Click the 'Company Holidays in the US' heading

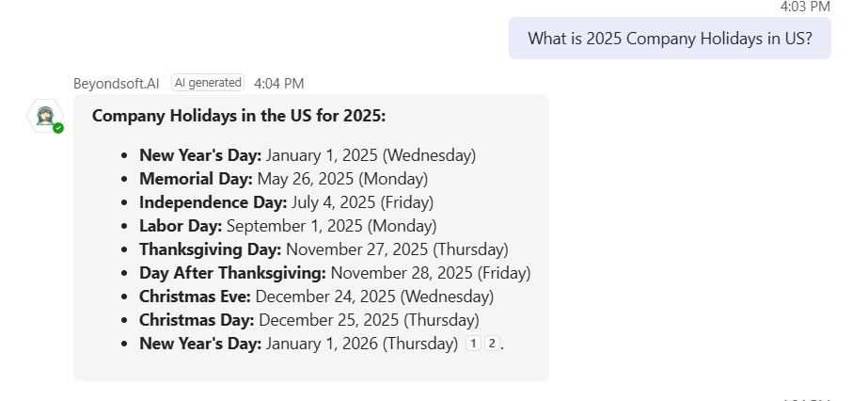coord(239,116)
